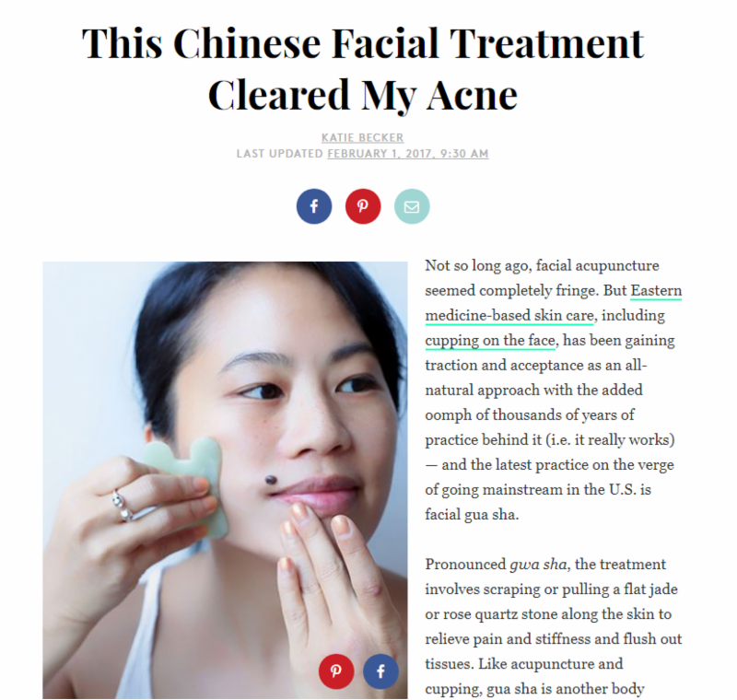Viewport: 737px width, 700px height.
Task: Email the article with envelope icon
Action: pos(412,206)
